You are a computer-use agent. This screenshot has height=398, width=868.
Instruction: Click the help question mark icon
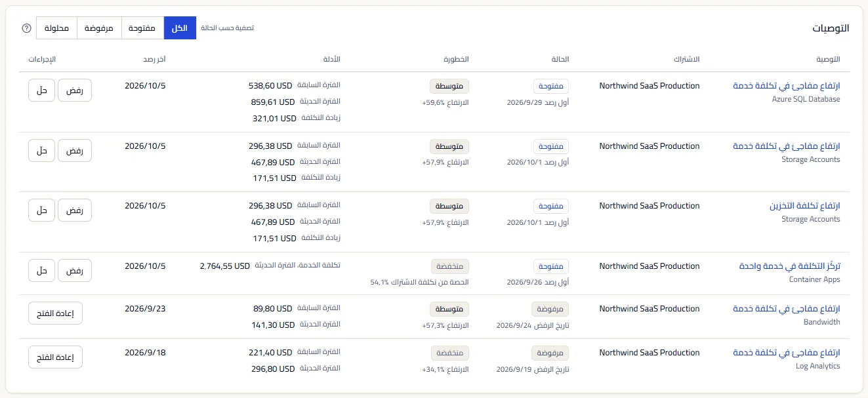tap(27, 28)
